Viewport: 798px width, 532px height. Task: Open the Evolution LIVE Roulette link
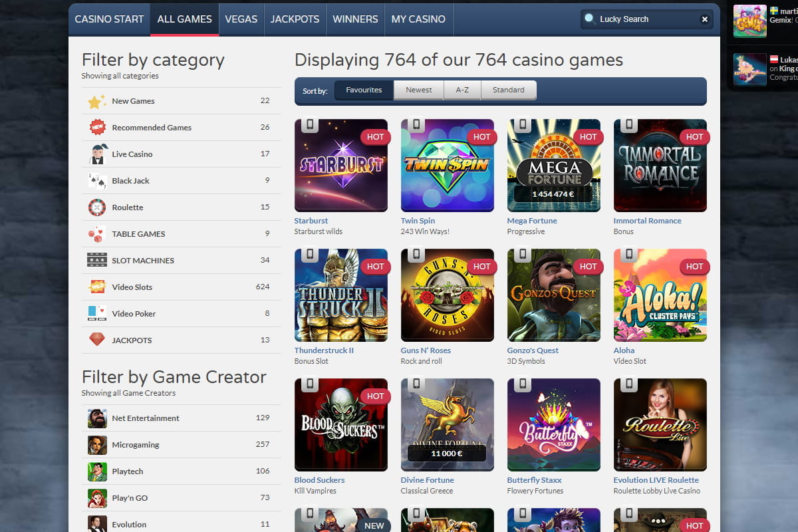[x=656, y=480]
